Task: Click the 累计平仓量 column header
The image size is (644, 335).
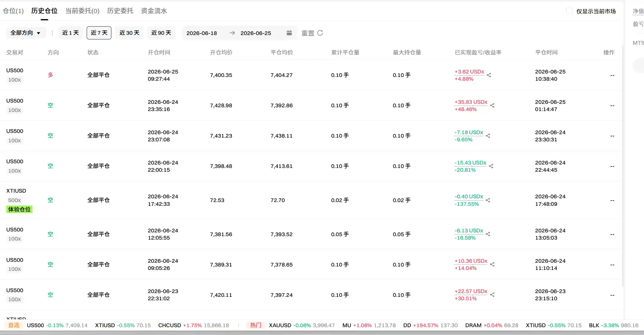Action: click(x=345, y=52)
